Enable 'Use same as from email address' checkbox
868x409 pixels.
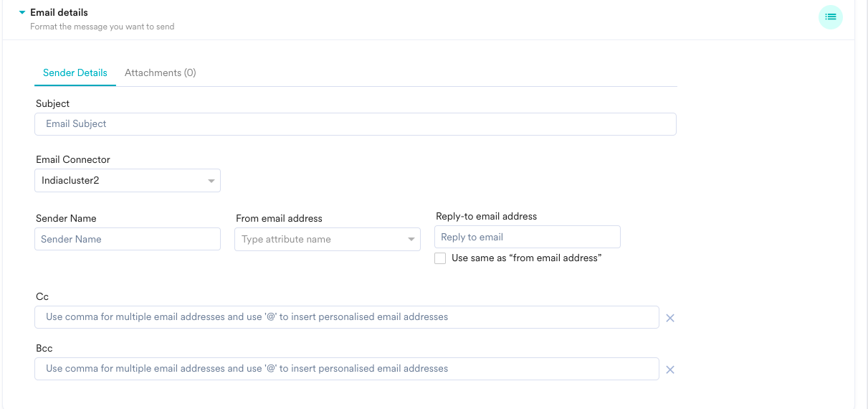[x=440, y=258]
